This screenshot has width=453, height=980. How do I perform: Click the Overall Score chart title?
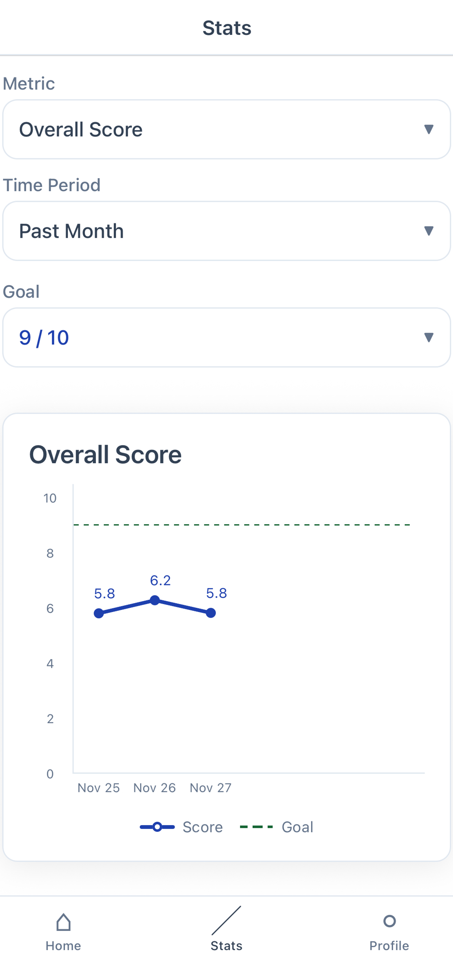[x=106, y=454]
